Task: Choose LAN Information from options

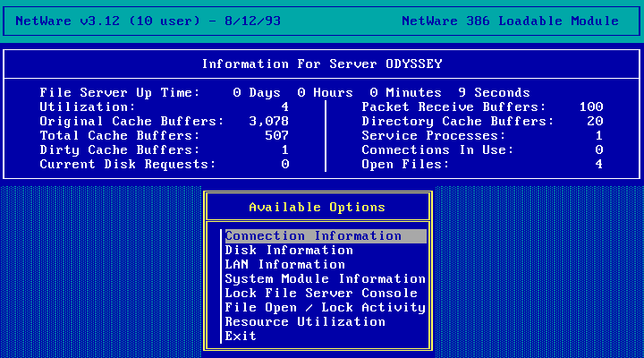Action: coord(284,265)
